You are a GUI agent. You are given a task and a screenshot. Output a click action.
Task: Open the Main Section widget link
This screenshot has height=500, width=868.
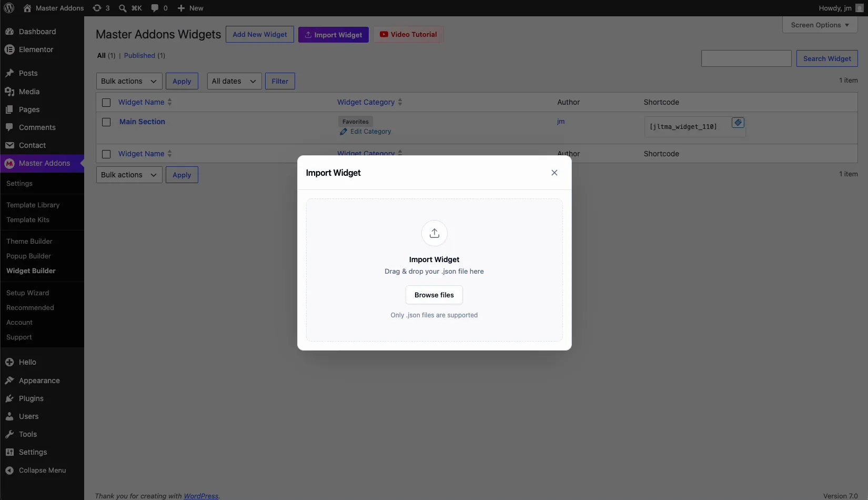(142, 122)
